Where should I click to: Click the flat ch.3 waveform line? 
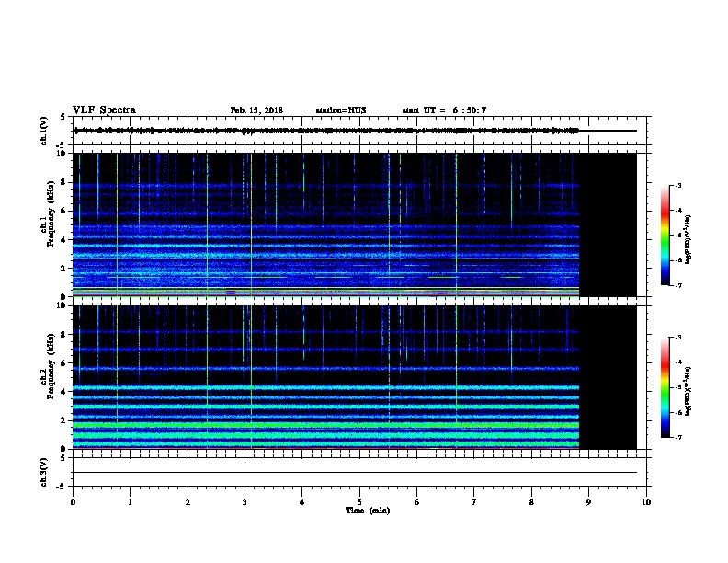point(355,473)
